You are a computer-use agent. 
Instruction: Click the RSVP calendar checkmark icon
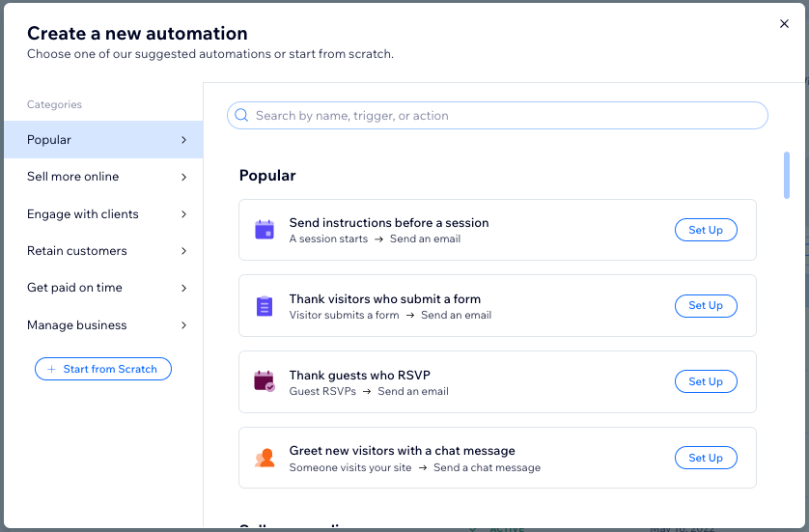[265, 381]
